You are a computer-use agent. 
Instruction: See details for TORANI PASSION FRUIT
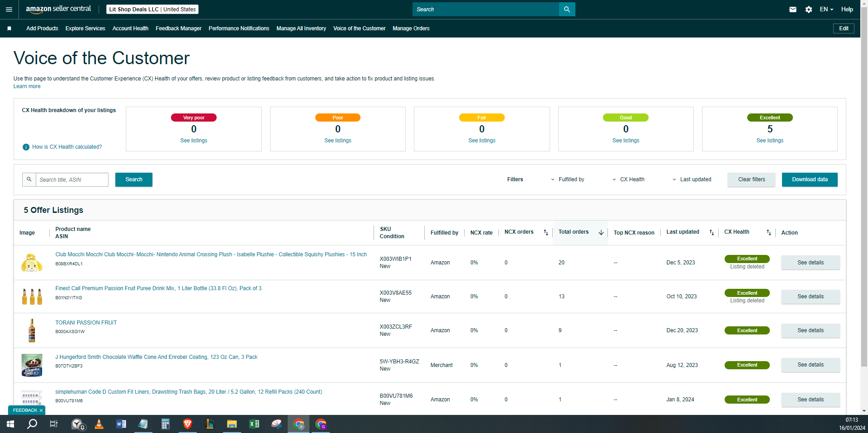click(x=811, y=330)
